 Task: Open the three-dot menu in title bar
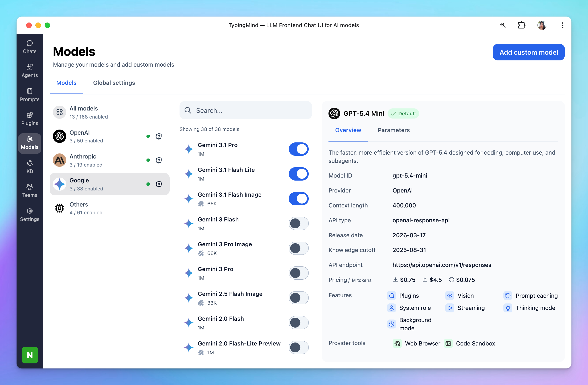point(562,25)
